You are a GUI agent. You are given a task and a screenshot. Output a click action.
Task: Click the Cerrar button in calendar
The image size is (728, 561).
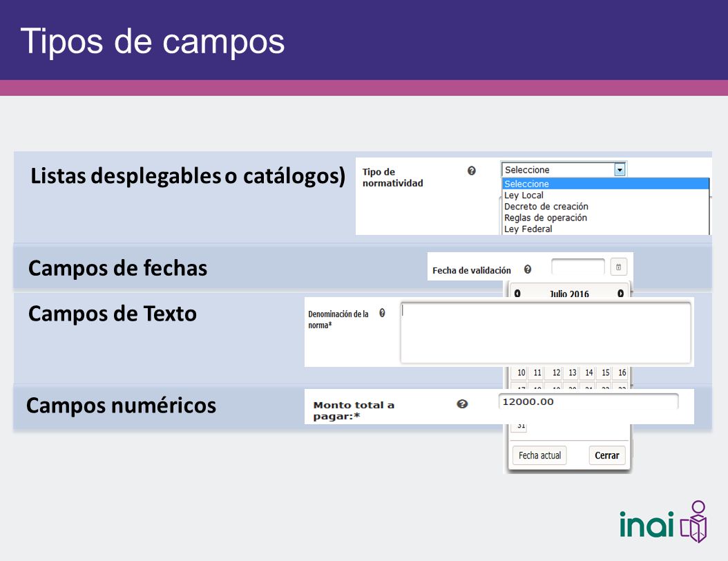pos(607,455)
